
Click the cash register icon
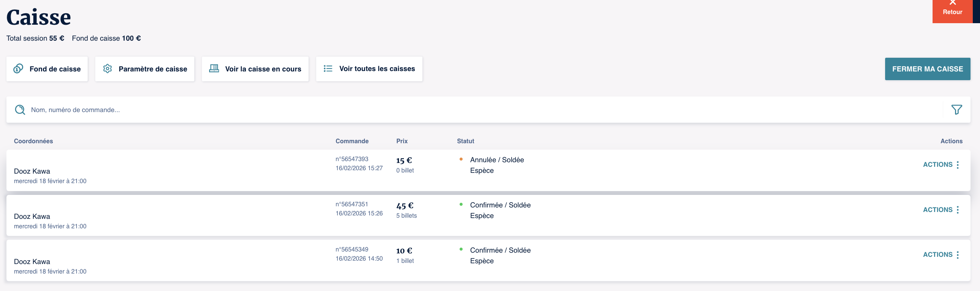214,68
